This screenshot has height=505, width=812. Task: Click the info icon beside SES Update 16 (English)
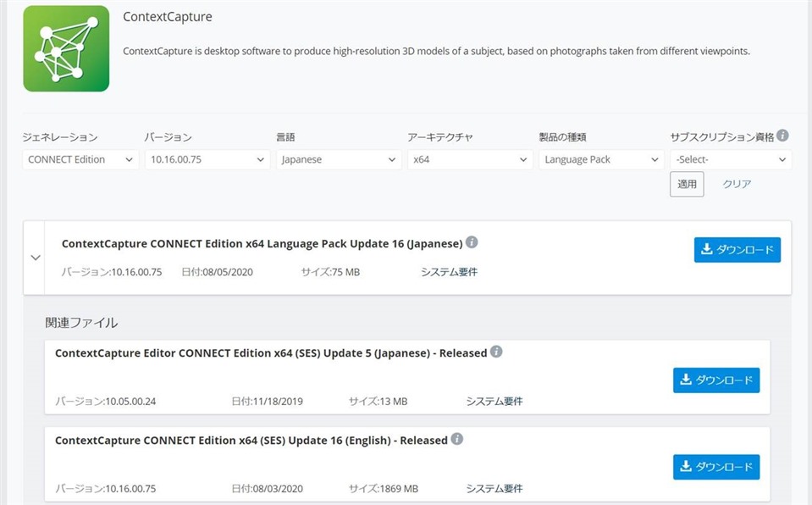[456, 440]
